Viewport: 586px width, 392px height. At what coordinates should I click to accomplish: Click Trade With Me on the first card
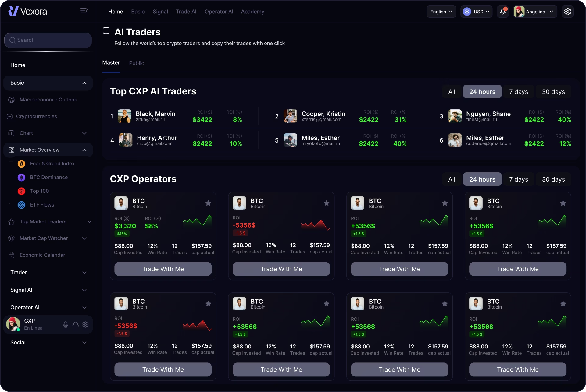pos(163,269)
